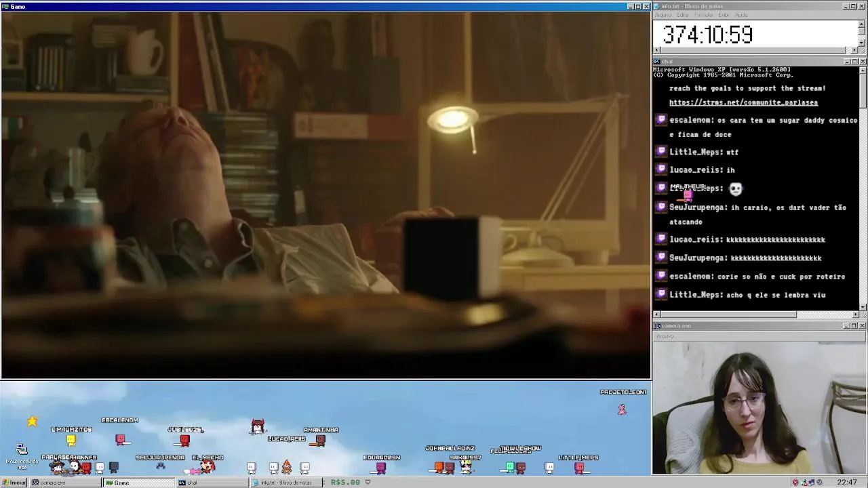Viewport: 868px width, 488px height.
Task: Switch to the chat taskbar button
Action: 212,483
